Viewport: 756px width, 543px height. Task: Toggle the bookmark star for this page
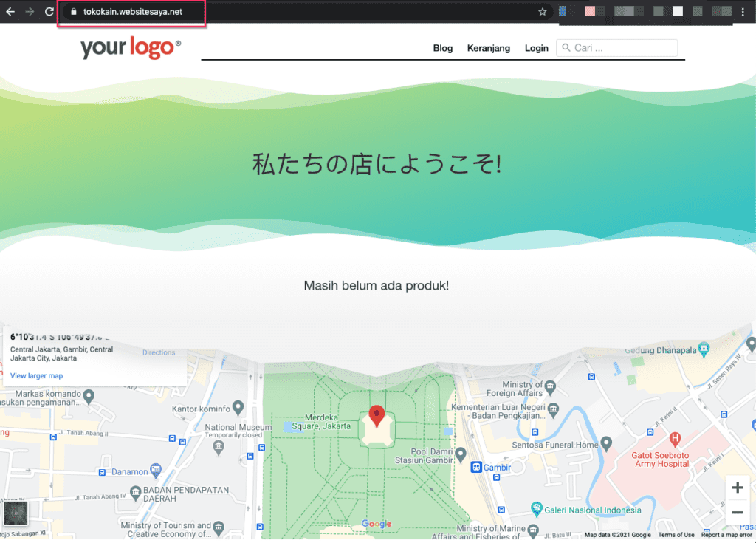pos(544,12)
